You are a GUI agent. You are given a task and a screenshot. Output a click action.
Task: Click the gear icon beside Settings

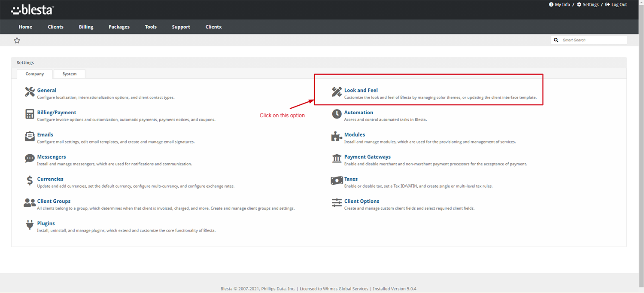[x=579, y=5]
